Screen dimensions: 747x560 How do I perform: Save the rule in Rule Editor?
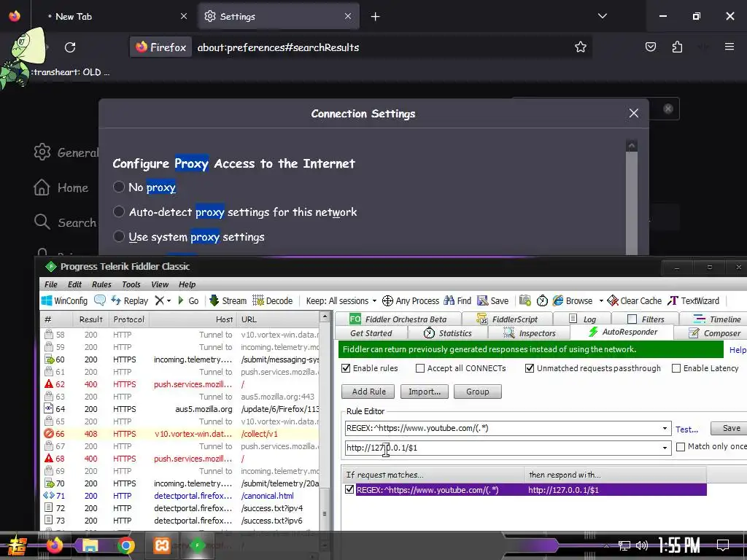tap(730, 428)
